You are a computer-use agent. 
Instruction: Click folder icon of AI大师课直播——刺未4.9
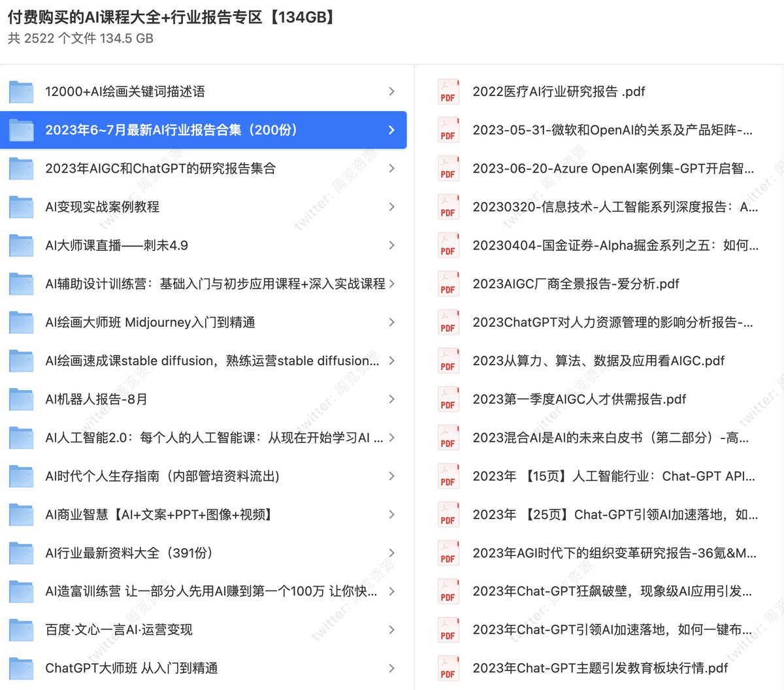click(x=22, y=246)
